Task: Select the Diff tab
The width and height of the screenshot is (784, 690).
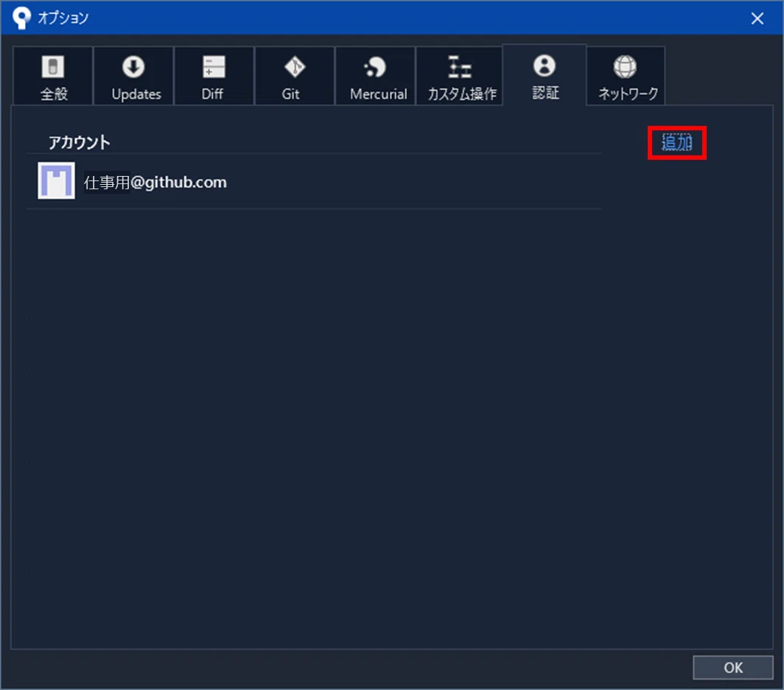Action: (214, 77)
